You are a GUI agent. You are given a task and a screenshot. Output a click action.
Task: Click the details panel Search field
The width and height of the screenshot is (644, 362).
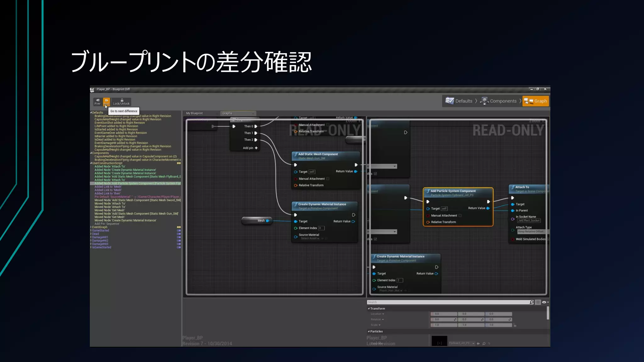click(x=447, y=302)
